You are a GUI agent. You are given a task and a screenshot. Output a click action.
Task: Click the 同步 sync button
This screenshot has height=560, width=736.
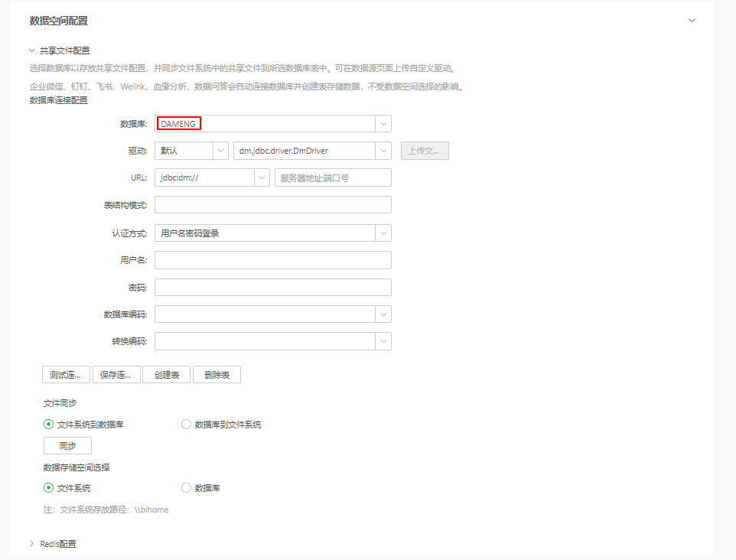[67, 444]
